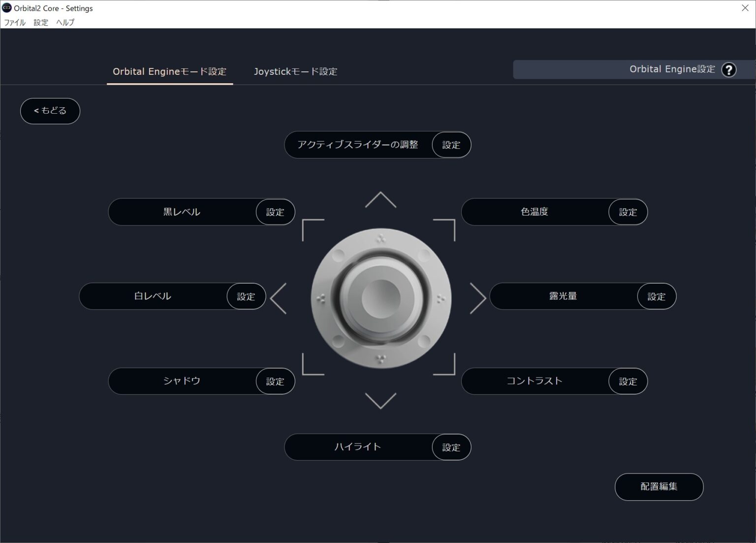Switch to the Joystickモード設定 tab

[x=295, y=71]
